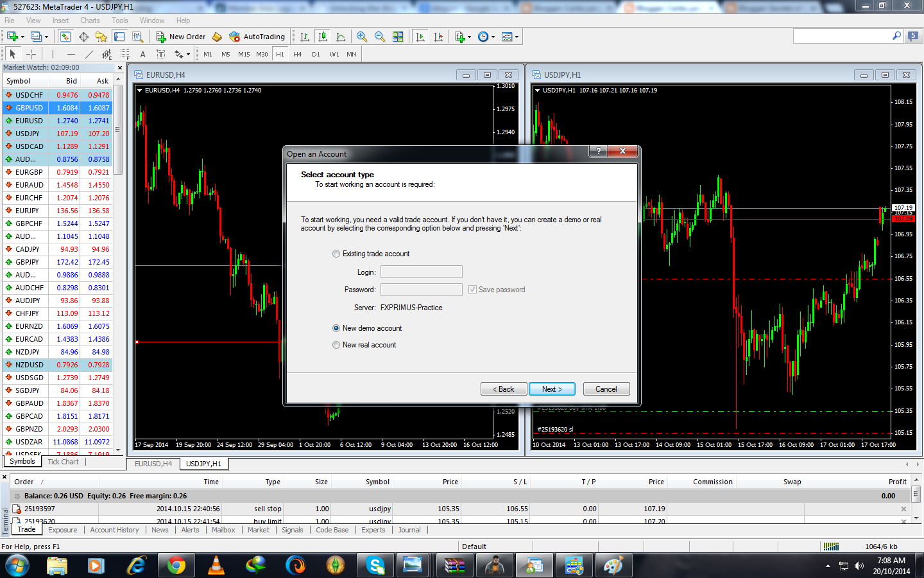Select the Crosshair tool
The height and width of the screenshot is (578, 924).
(31, 54)
